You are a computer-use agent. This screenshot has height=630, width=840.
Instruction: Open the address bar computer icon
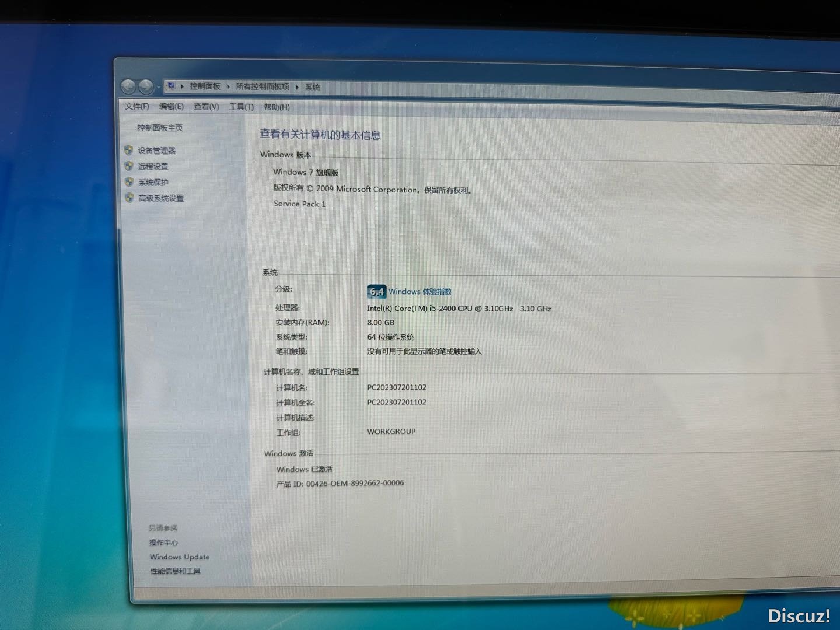[x=171, y=86]
